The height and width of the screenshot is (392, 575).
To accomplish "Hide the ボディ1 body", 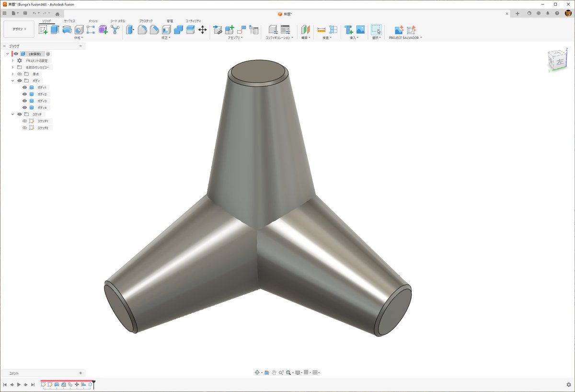I will click(24, 87).
